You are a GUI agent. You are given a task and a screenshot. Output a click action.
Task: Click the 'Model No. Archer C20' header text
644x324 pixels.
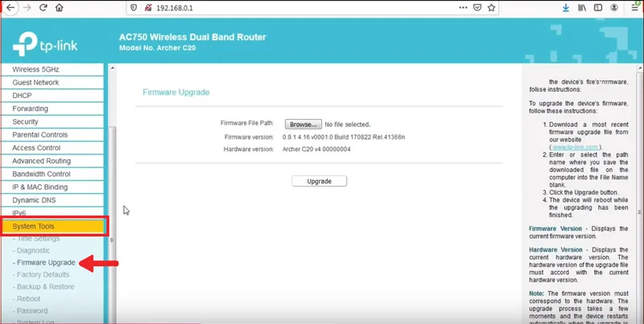157,48
